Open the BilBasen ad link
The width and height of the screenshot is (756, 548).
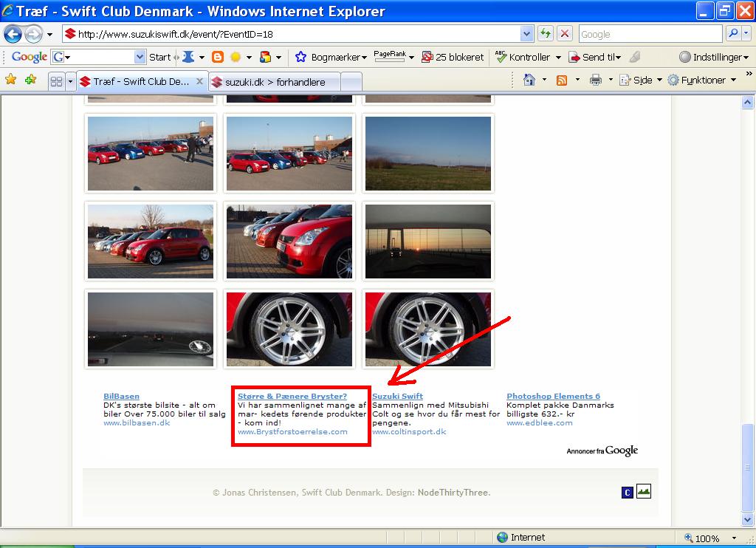121,397
